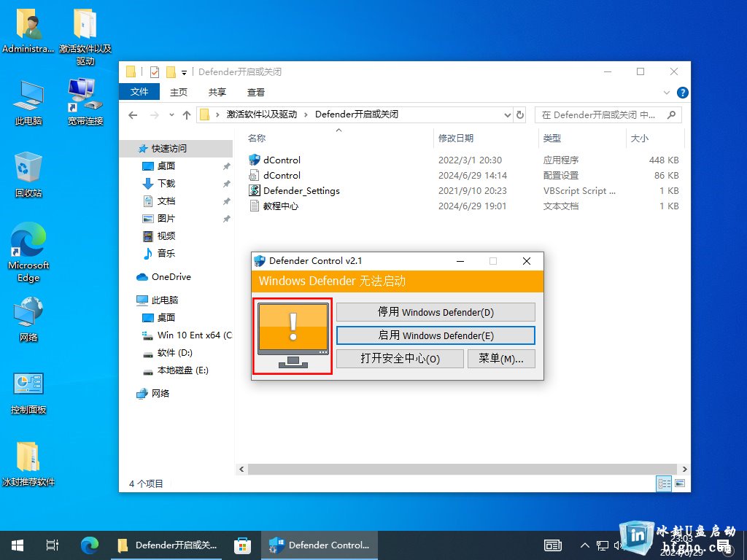747x560 pixels.
Task: Open the 菜单(M)... button
Action: 501,359
